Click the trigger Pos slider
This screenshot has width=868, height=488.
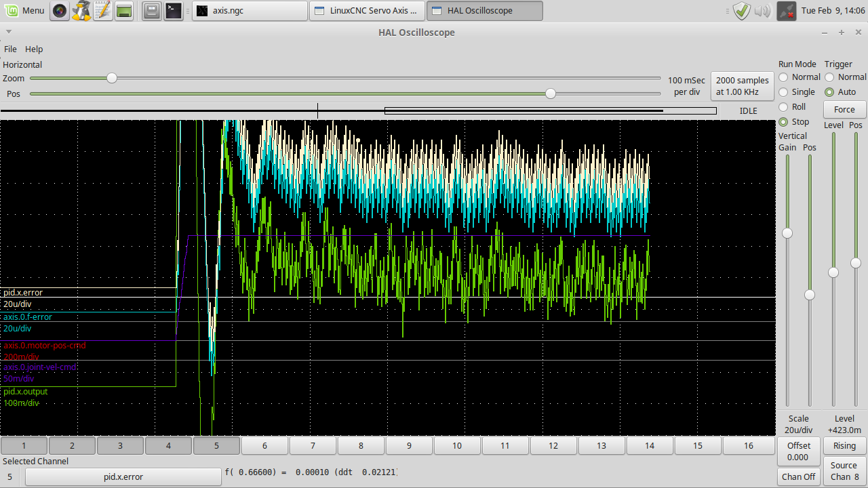click(856, 270)
